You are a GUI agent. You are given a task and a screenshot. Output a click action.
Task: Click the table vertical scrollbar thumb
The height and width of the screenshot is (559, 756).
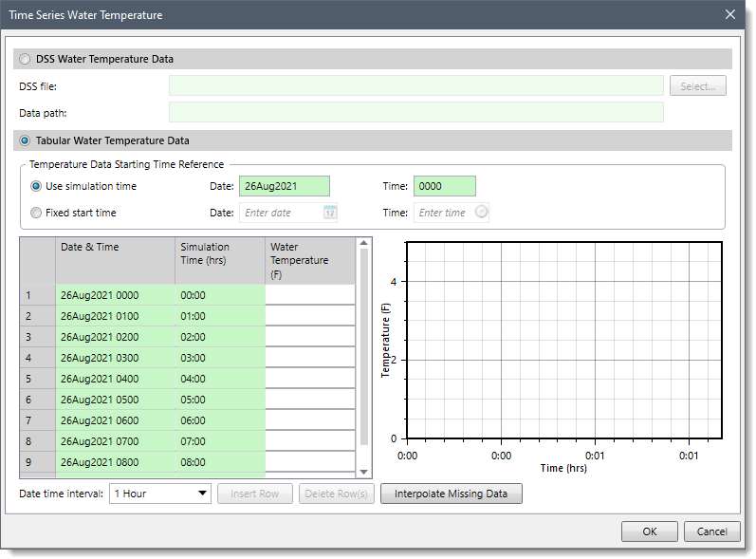point(364,346)
